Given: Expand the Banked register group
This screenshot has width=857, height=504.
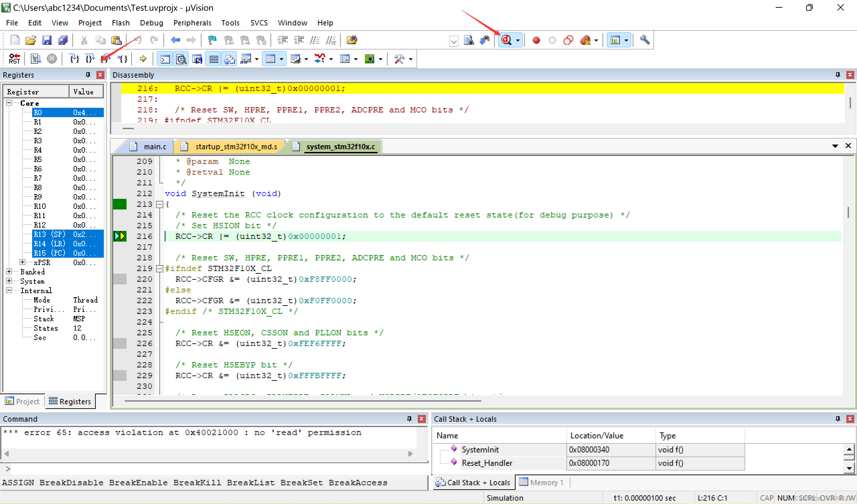Looking at the screenshot, I should [x=9, y=271].
